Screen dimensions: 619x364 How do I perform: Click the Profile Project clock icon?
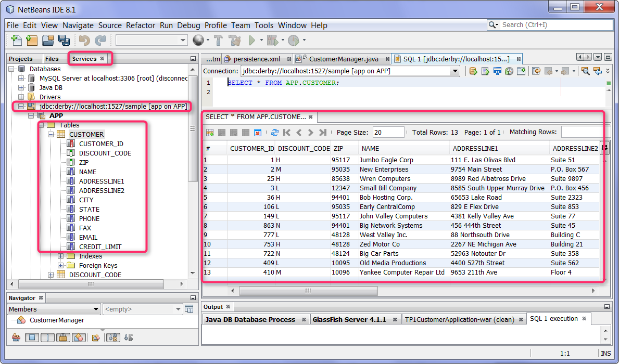tap(293, 40)
